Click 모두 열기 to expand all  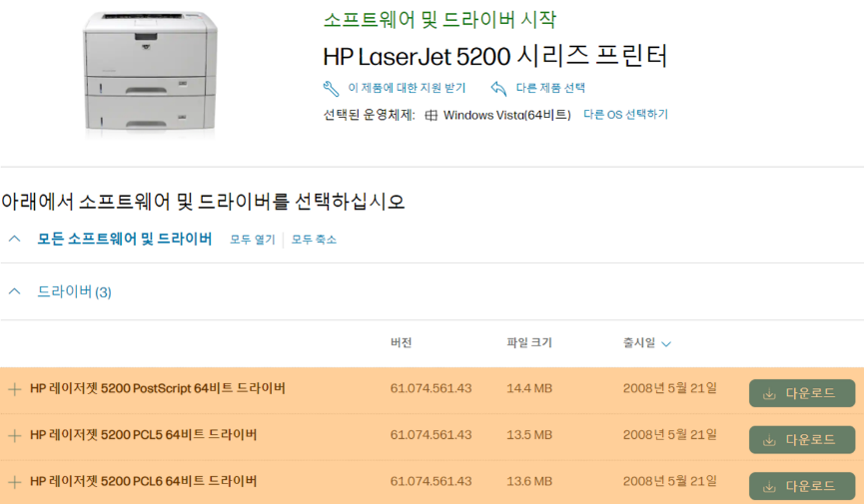[x=252, y=240]
